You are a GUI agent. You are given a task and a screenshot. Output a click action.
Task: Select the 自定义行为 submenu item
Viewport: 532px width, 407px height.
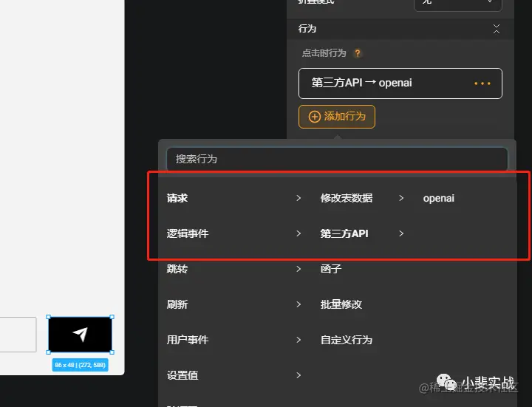(x=347, y=340)
